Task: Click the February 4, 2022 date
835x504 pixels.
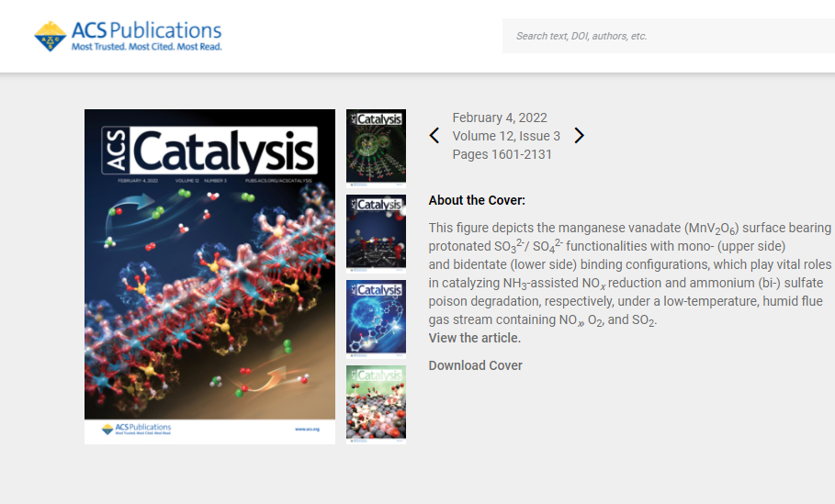Action: tap(500, 118)
